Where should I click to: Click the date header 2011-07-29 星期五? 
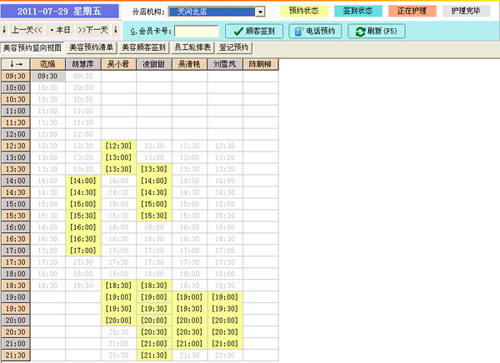click(x=60, y=11)
